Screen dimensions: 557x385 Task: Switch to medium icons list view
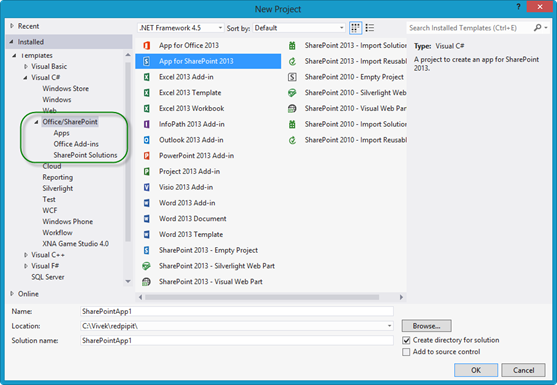coord(370,28)
